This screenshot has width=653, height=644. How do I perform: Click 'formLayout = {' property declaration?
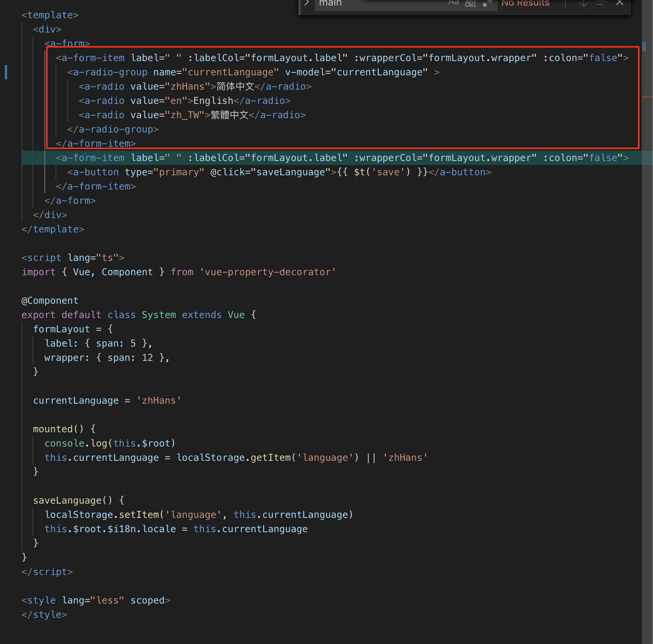click(73, 329)
